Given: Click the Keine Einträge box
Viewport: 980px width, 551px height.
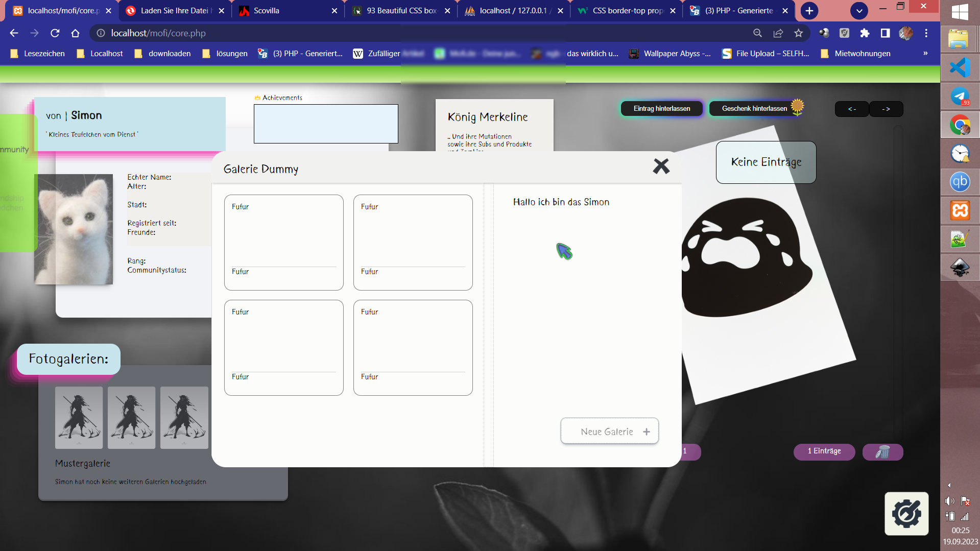Looking at the screenshot, I should pos(766,162).
